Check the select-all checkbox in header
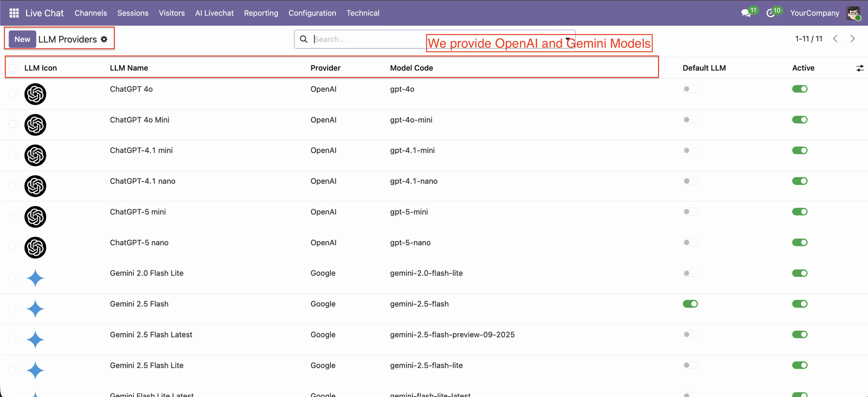This screenshot has width=868, height=397. 13,68
